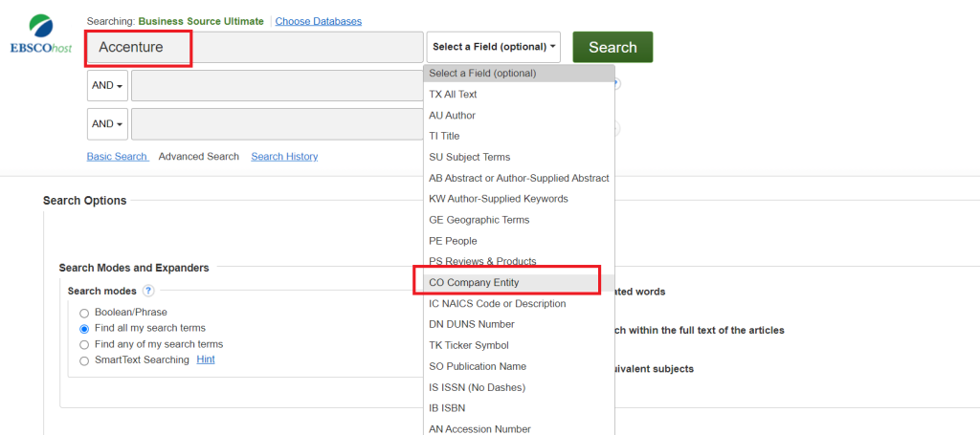The height and width of the screenshot is (435, 980).
Task: Click the green Search button
Action: (612, 47)
